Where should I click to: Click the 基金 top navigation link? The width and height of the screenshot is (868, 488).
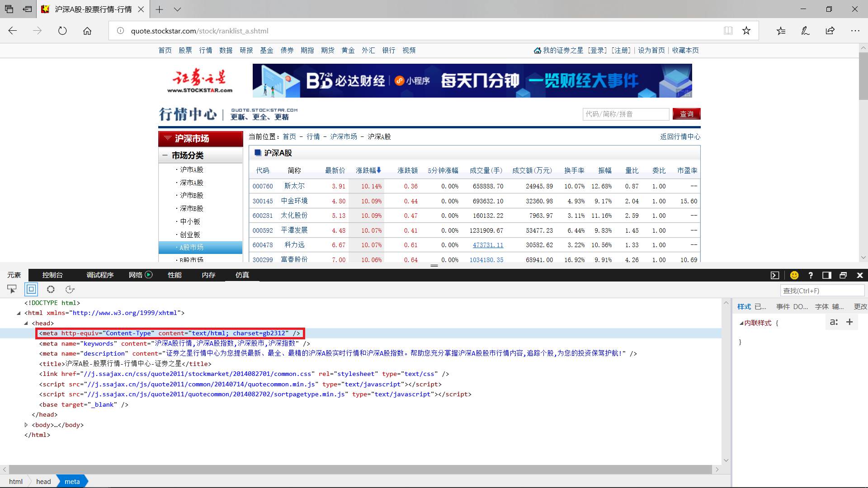click(x=267, y=50)
